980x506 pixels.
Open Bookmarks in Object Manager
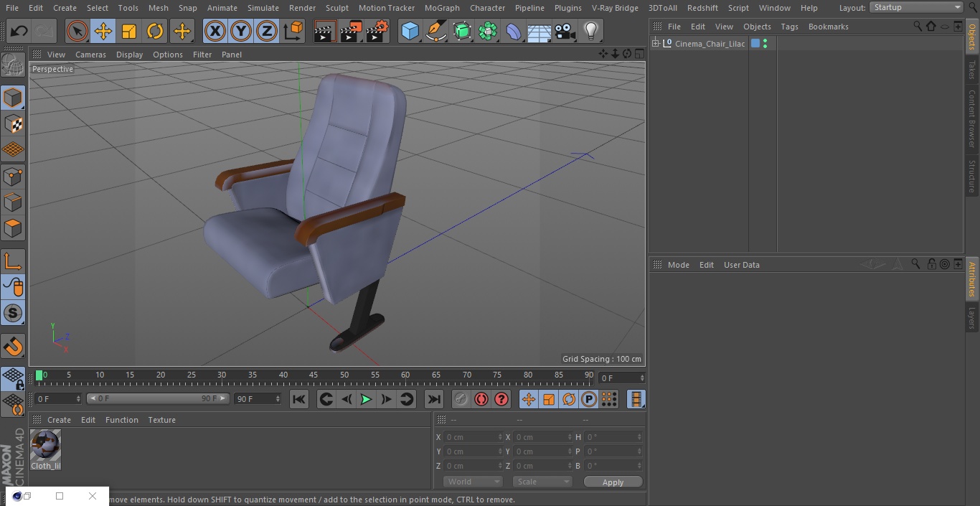828,27
